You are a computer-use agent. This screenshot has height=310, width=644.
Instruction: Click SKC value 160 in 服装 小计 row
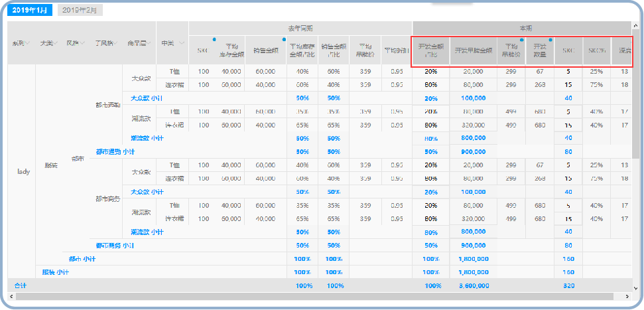tap(568, 272)
